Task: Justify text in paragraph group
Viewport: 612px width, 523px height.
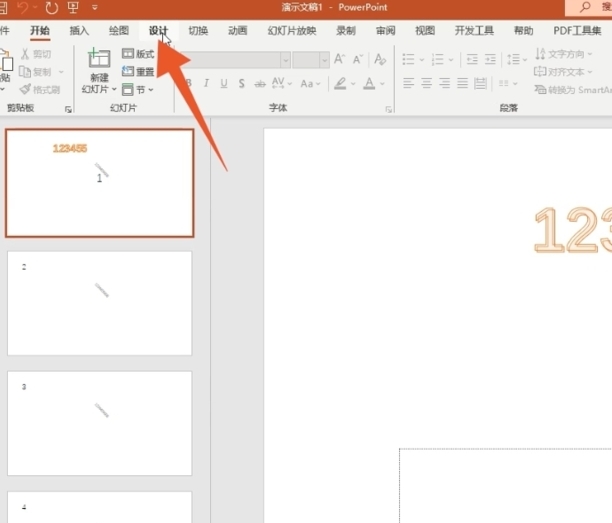Action: (463, 83)
